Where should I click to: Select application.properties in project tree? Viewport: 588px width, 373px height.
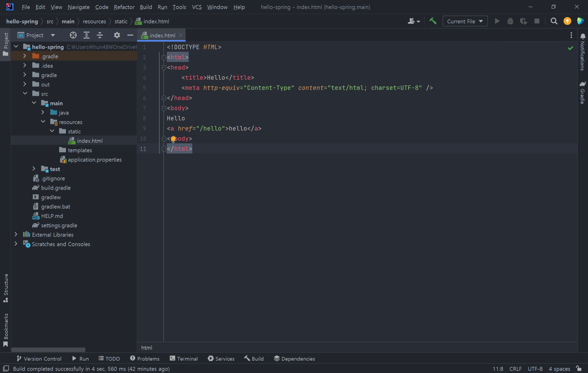pyautogui.click(x=95, y=160)
